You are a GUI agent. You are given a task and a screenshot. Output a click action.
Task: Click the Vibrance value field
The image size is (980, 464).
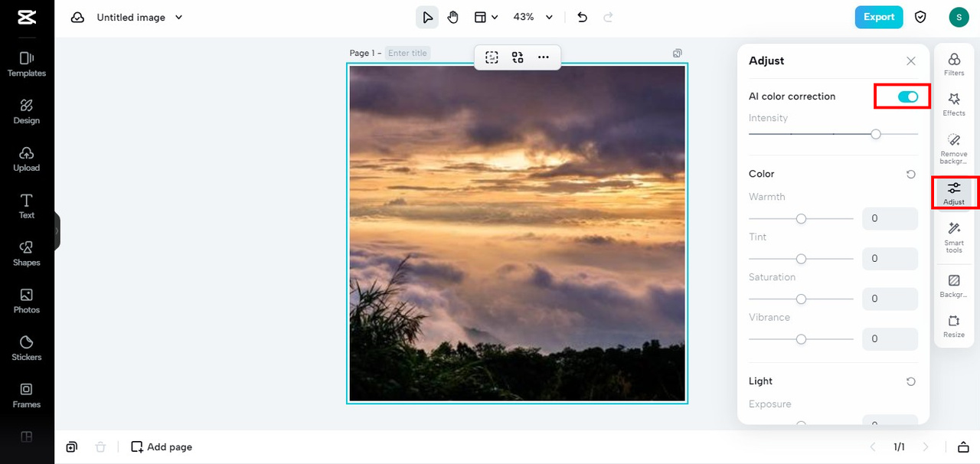click(890, 338)
